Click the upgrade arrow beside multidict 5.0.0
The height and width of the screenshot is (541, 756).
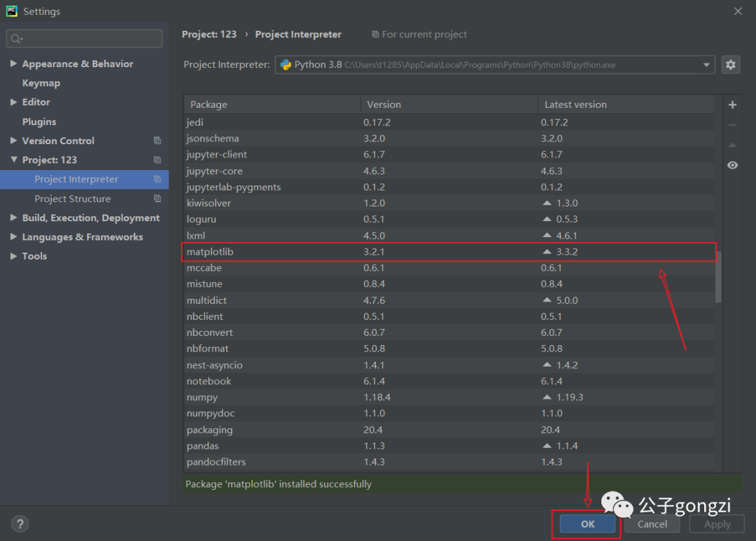(x=547, y=300)
